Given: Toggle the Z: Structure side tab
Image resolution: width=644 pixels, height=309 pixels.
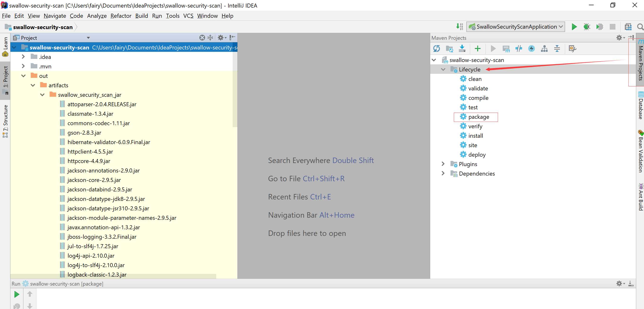Looking at the screenshot, I should coord(5,121).
